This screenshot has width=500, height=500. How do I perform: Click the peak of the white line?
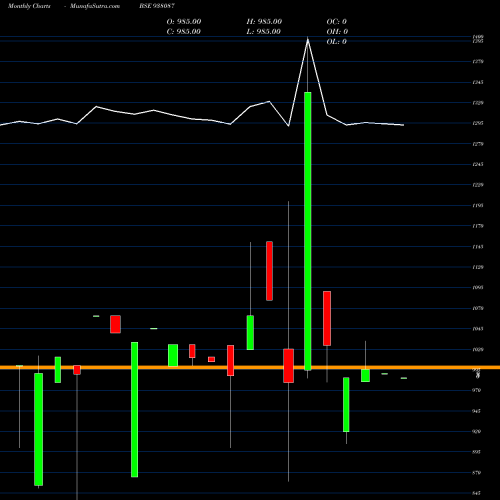point(308,38)
